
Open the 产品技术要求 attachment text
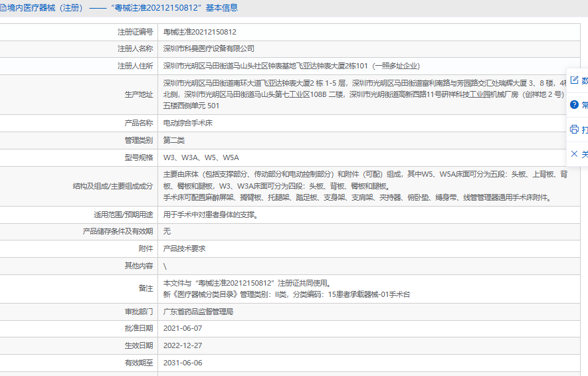185,248
